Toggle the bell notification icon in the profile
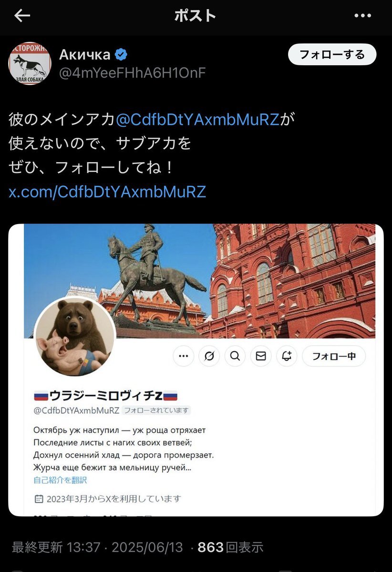392x572 pixels. [x=287, y=356]
